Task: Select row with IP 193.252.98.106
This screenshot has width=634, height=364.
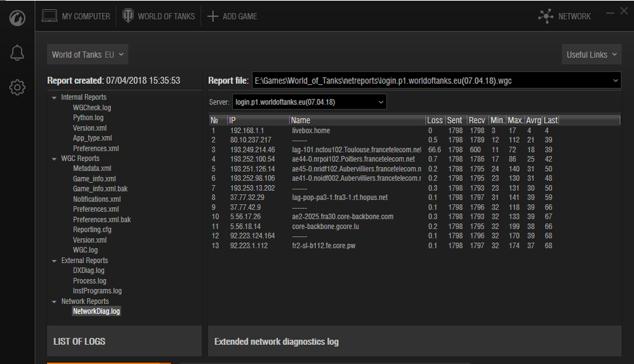Action: [x=414, y=178]
